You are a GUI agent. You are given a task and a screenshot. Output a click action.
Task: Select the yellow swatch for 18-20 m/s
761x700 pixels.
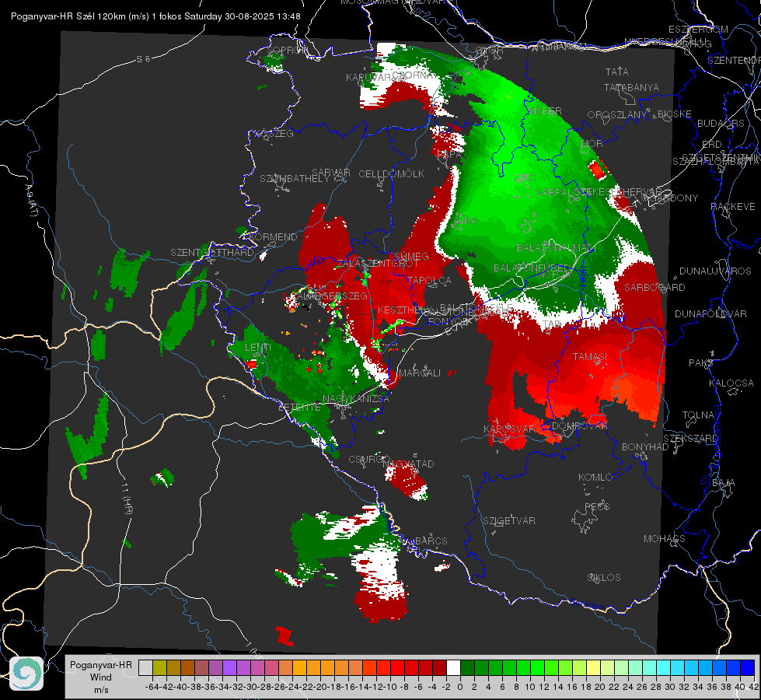[x=594, y=668]
